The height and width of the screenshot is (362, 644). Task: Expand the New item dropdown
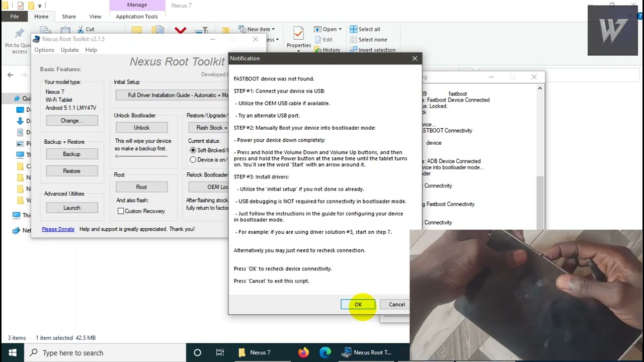273,29
